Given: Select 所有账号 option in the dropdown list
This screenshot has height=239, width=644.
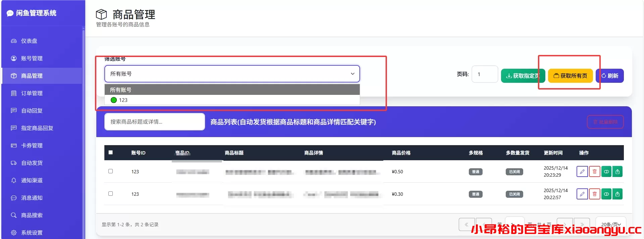Looking at the screenshot, I should point(232,90).
